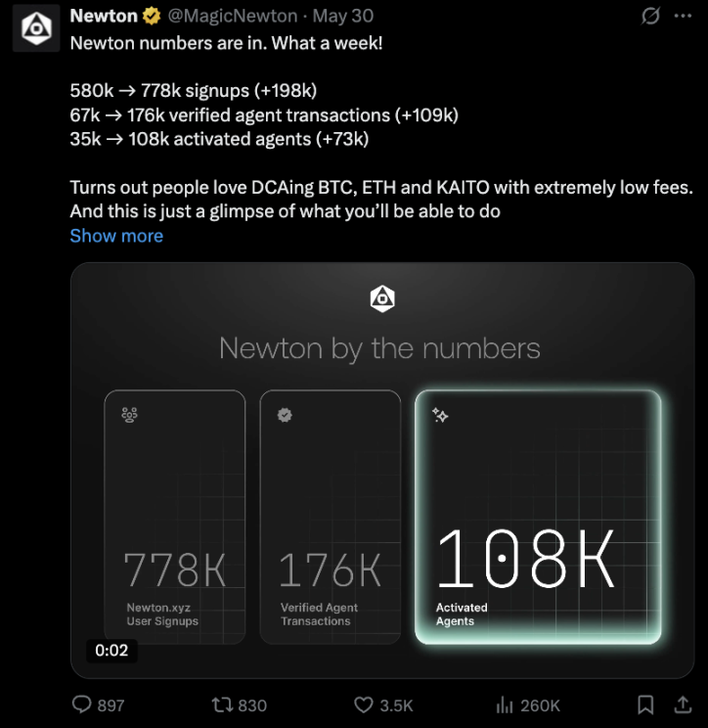Click the 778K User Signups card
The image size is (708, 728).
tap(175, 517)
